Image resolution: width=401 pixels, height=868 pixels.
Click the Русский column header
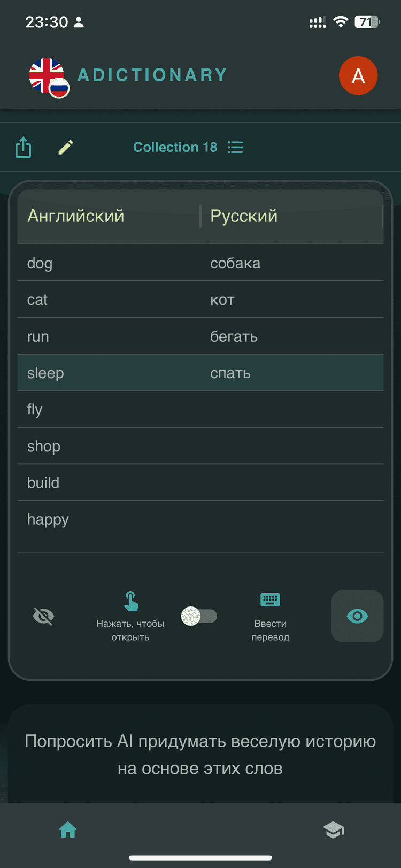point(244,216)
